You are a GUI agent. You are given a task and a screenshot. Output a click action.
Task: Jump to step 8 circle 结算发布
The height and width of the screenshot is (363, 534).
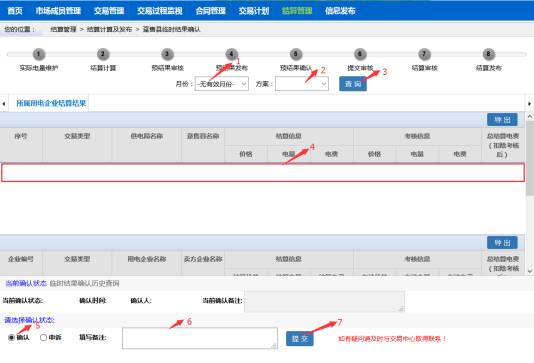click(489, 54)
